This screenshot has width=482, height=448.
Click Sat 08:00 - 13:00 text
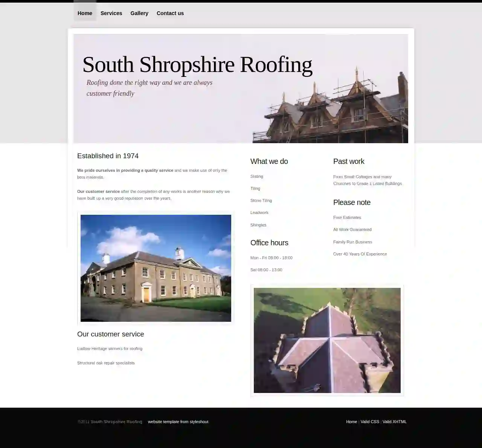pyautogui.click(x=266, y=270)
